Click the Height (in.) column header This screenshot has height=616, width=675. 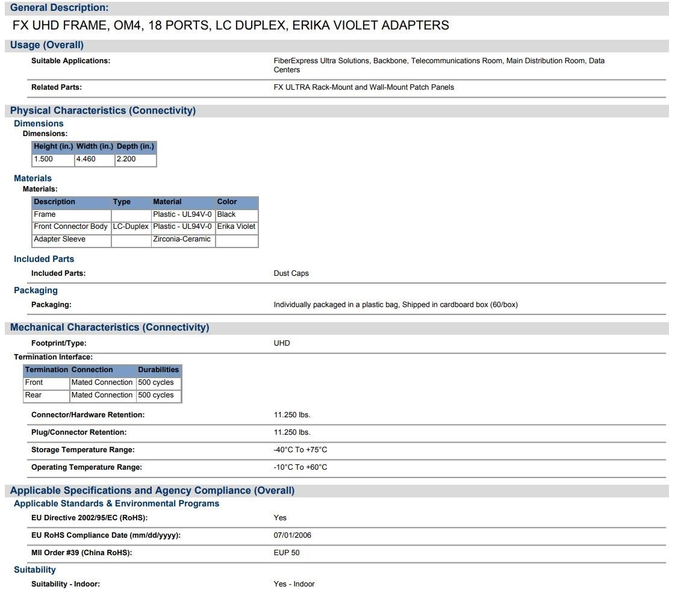pos(54,147)
